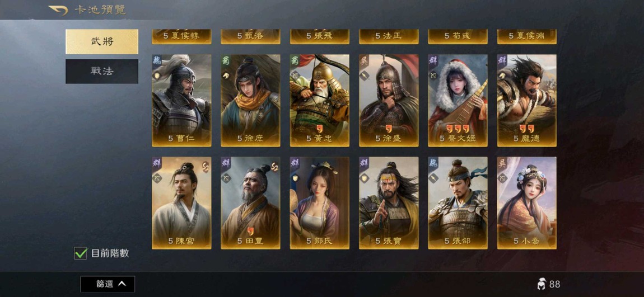The width and height of the screenshot is (644, 297).
Task: Open the 徐庶 general card
Action: (250, 101)
